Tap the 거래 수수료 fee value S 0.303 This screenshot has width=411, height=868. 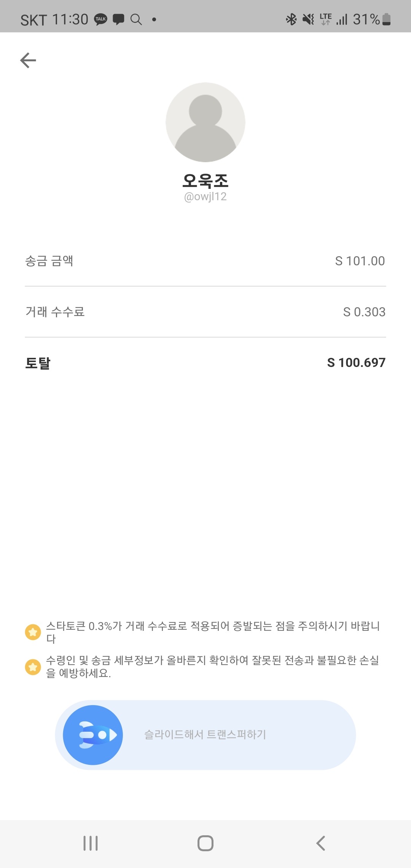tap(364, 312)
